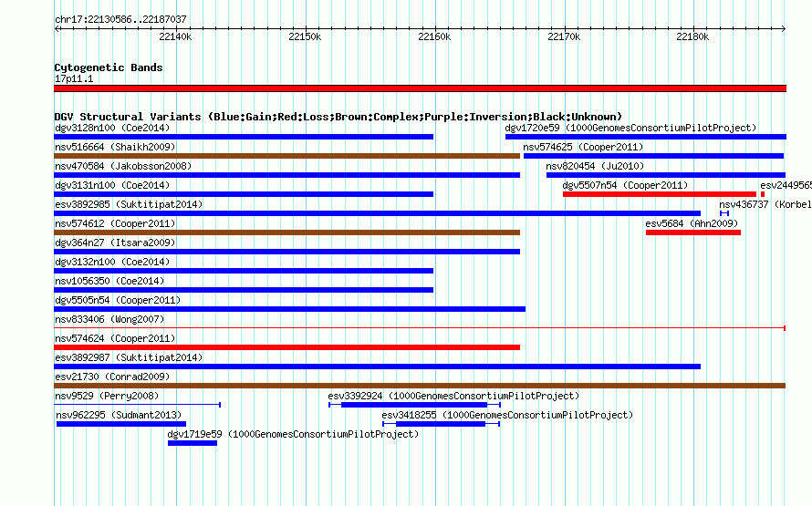Image resolution: width=812 pixels, height=506 pixels.
Task: Click the 22180k ruler tick label
Action: pyautogui.click(x=692, y=36)
